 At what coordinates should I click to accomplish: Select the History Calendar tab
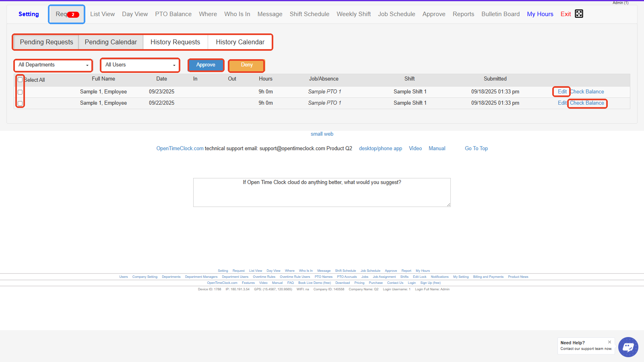(240, 42)
